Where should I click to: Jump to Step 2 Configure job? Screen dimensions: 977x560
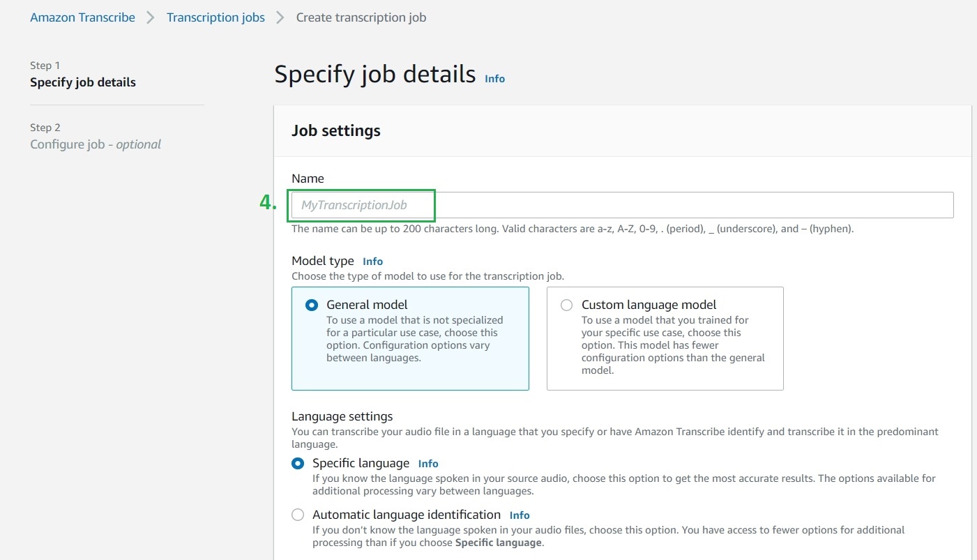(x=95, y=144)
